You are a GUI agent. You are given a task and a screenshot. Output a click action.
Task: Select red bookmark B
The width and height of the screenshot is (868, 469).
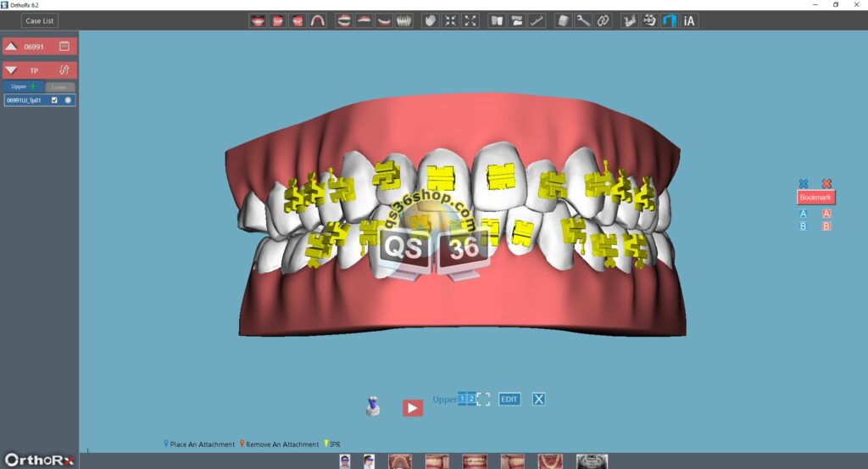point(826,226)
